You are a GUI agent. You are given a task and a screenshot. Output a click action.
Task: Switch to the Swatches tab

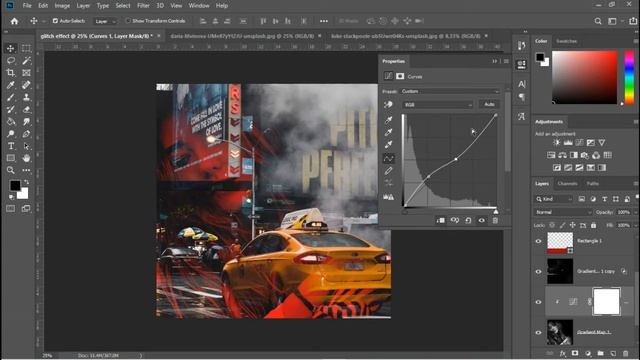click(567, 41)
